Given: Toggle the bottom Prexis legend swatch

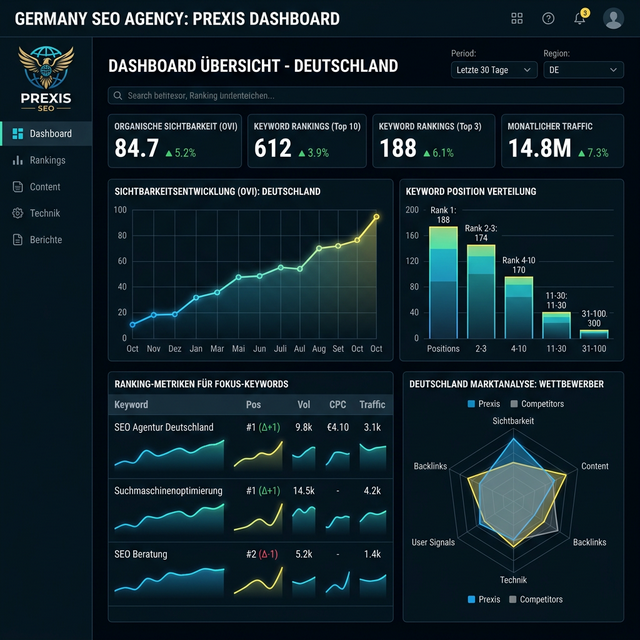Looking at the screenshot, I should [471, 599].
